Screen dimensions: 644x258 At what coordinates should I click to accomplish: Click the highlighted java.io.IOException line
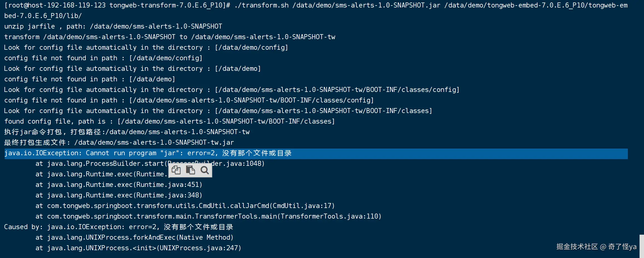click(148, 153)
